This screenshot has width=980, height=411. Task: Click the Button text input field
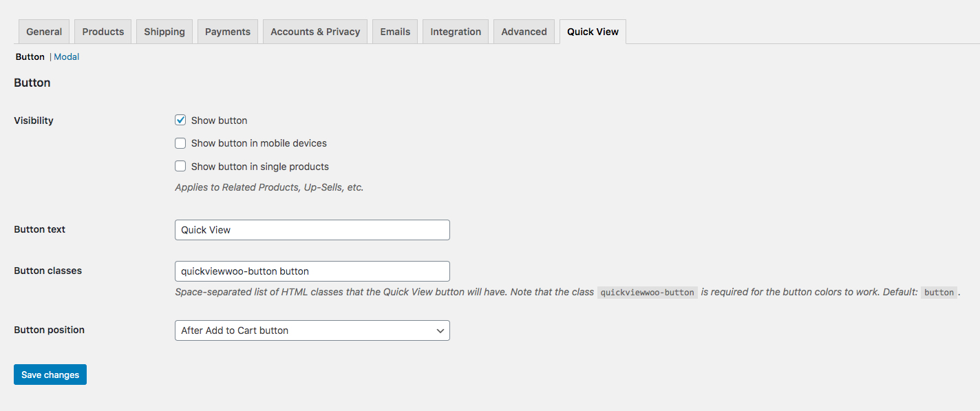pyautogui.click(x=312, y=230)
